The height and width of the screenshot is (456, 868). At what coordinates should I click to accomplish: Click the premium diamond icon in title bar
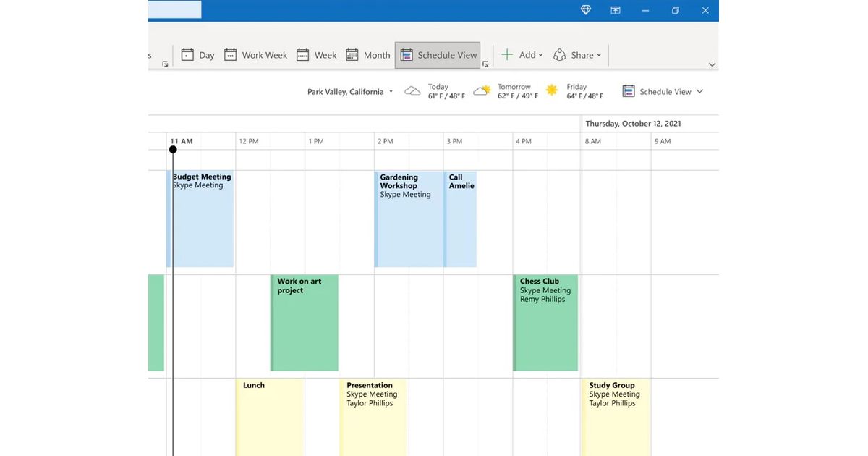586,10
